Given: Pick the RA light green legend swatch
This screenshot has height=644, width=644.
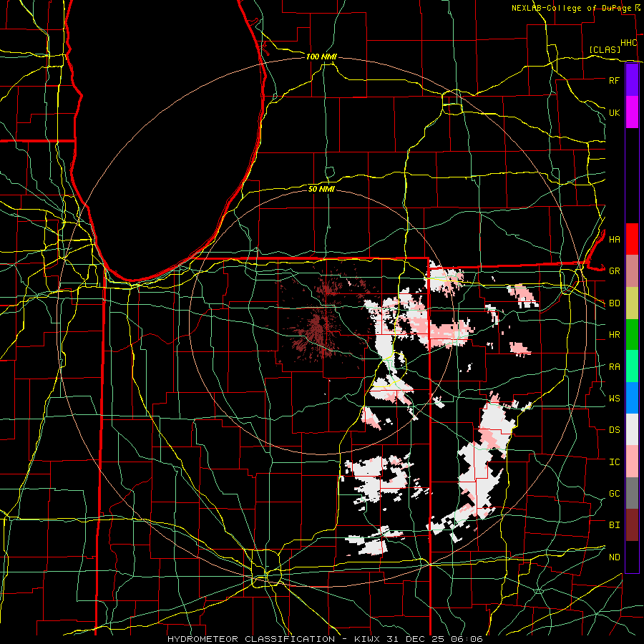Looking at the screenshot, I should 632,366.
